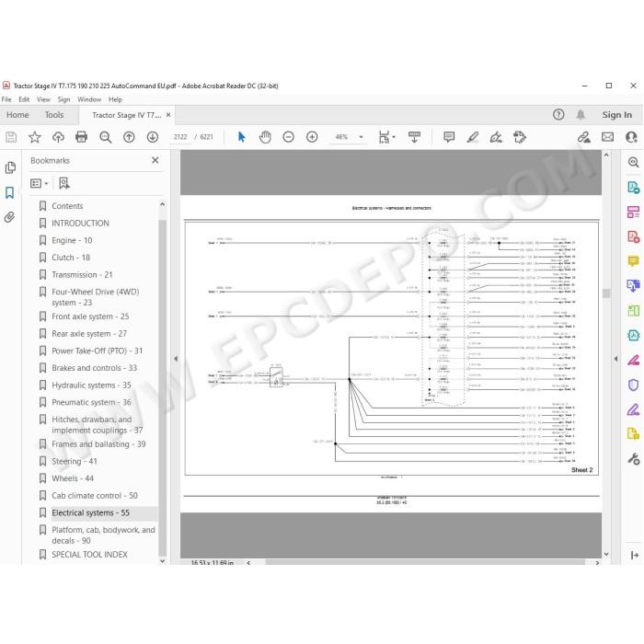Select the Highlight pen tool
Screen dimensions: 644x644
(x=472, y=137)
